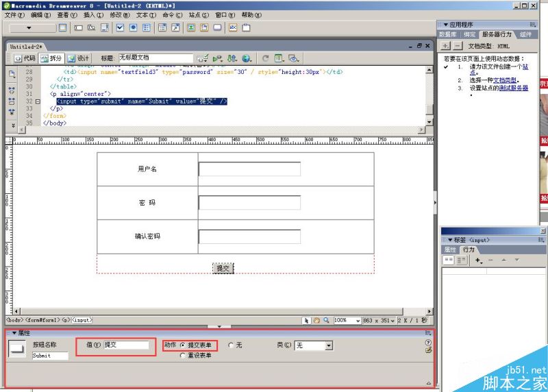
Task: Switch to 代码 code view
Action: [25, 58]
